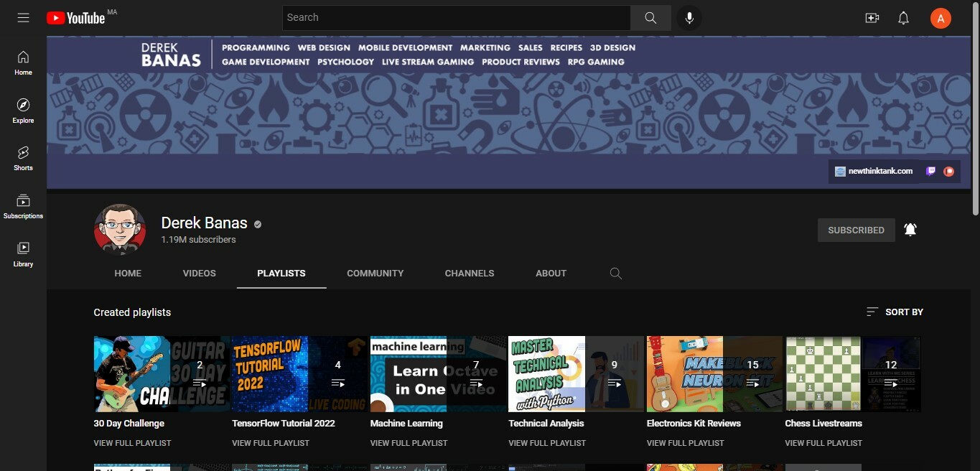Switch to the VIDEOS tab
The width and height of the screenshot is (980, 471).
(x=200, y=274)
